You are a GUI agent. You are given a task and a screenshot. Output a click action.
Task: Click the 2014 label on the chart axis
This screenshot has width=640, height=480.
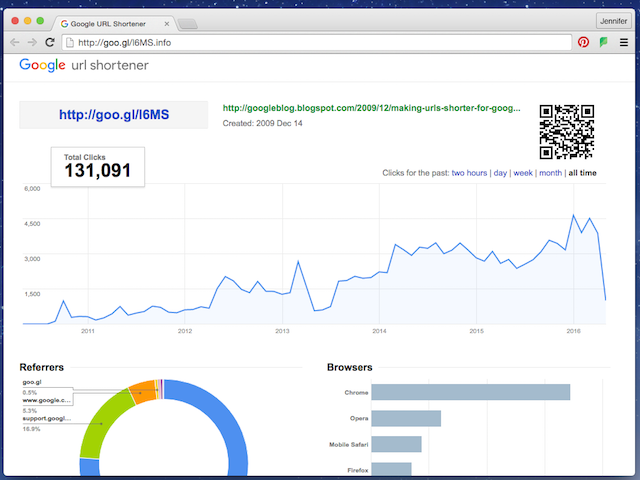click(379, 331)
